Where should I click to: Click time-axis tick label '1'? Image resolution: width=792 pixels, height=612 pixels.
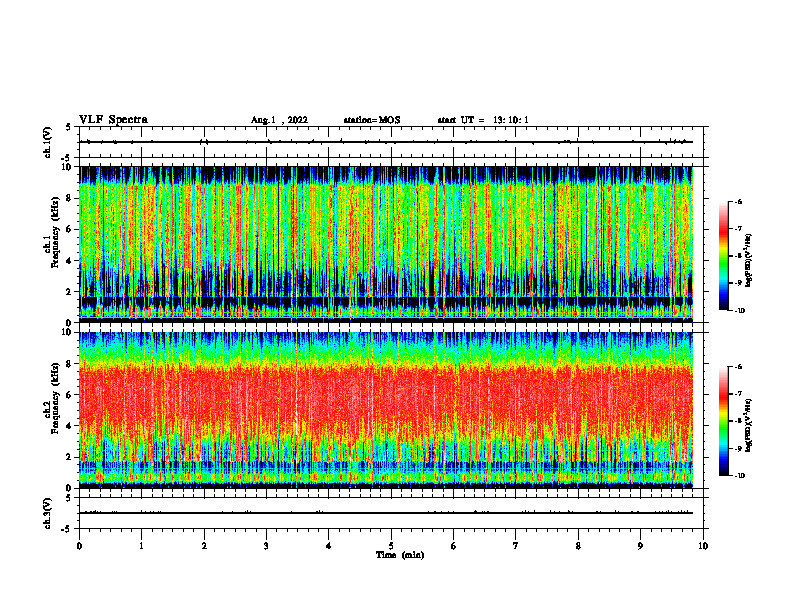(141, 546)
